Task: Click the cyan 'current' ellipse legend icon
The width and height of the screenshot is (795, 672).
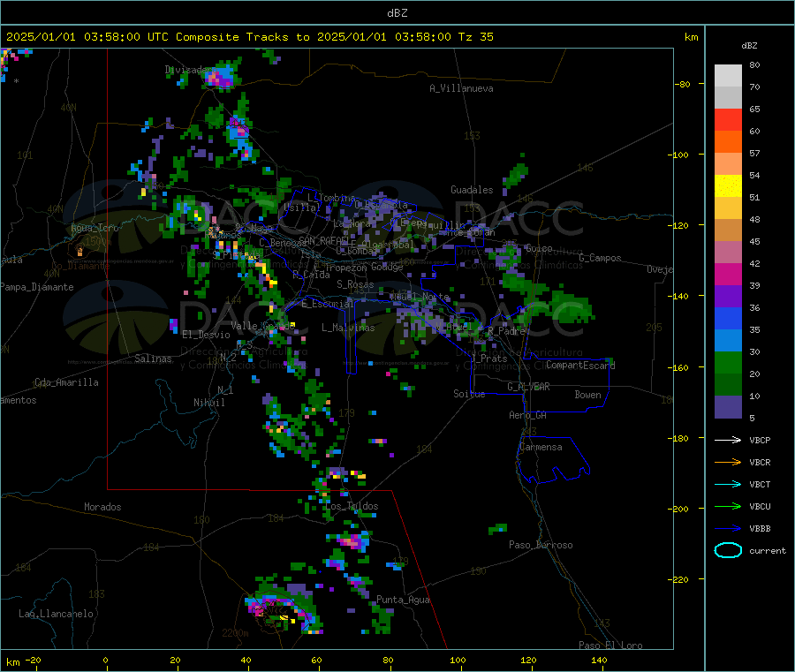Action: point(728,550)
